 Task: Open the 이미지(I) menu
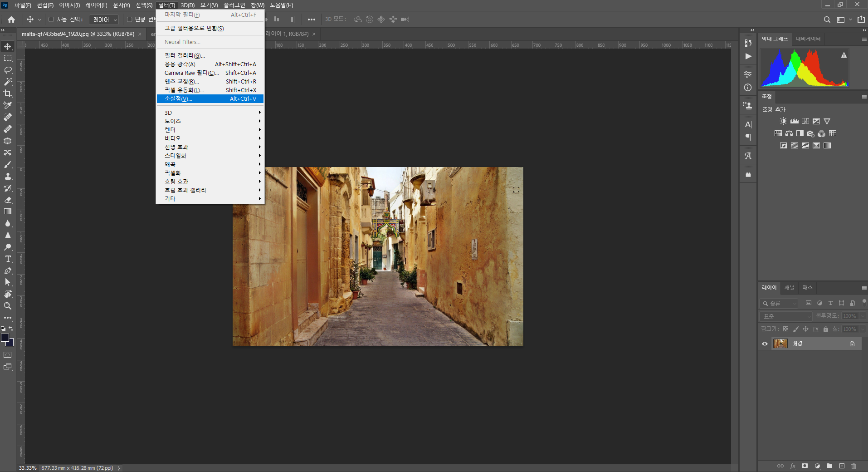69,5
